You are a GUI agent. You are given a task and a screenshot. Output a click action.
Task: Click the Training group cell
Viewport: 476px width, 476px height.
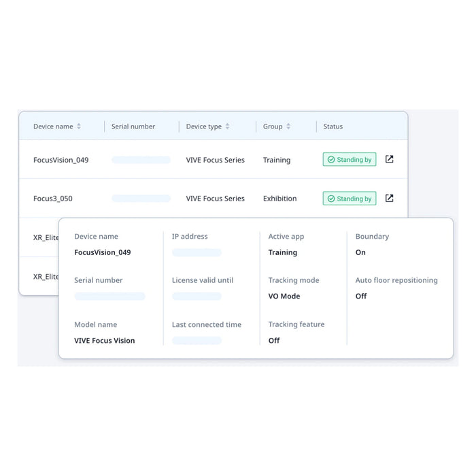[277, 160]
